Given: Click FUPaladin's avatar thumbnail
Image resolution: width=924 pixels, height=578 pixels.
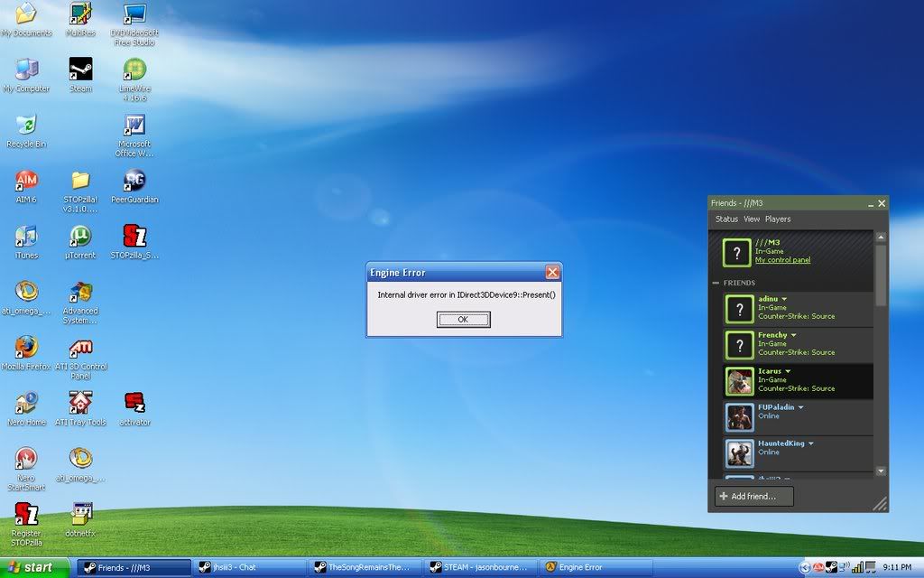Looking at the screenshot, I should (740, 417).
